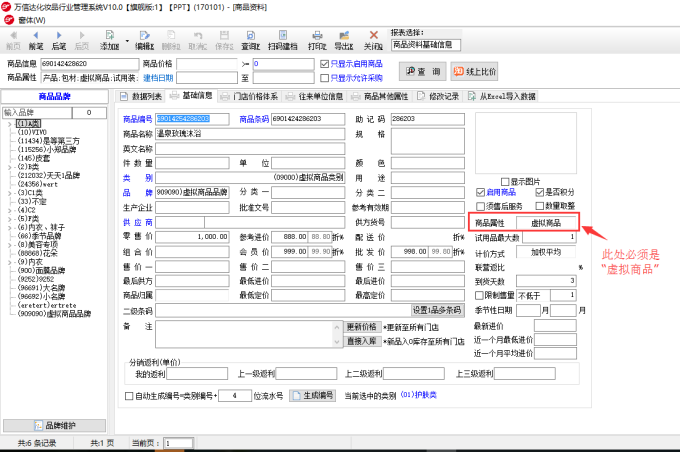Click the 取消 cancel toolbar icon
Screen dimensions: 681x452
click(x=198, y=40)
